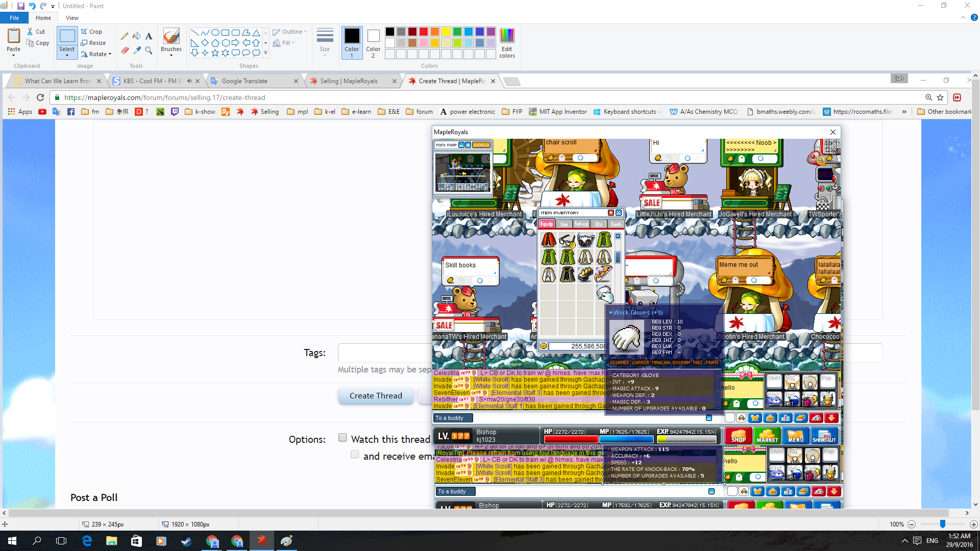
Task: Expand the Select dropdown arrow
Action: click(67, 55)
